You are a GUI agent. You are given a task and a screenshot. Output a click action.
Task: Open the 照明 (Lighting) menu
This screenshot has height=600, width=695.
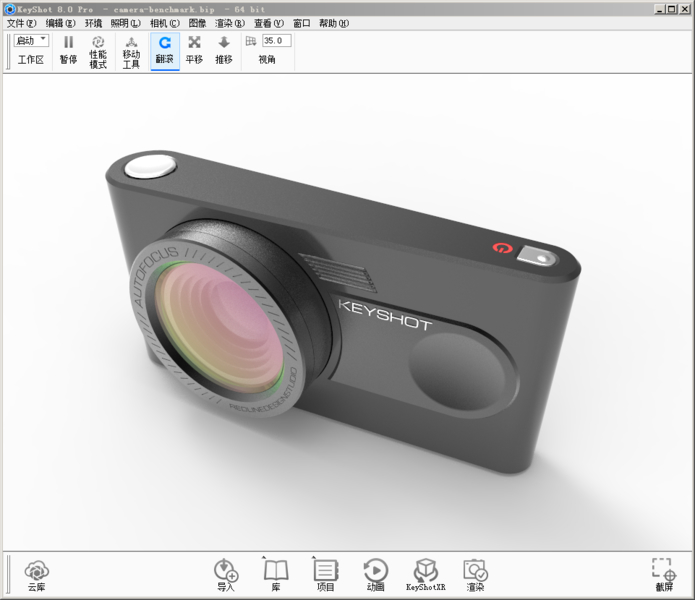pos(125,23)
